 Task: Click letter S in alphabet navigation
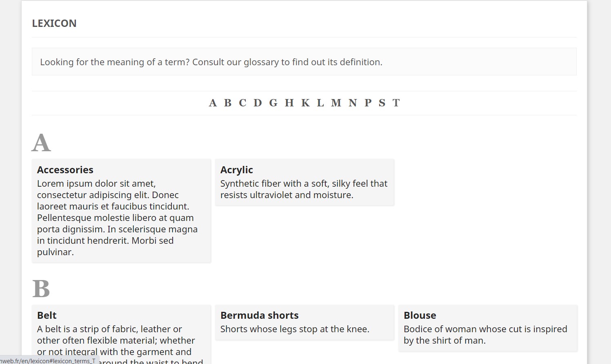pos(382,103)
